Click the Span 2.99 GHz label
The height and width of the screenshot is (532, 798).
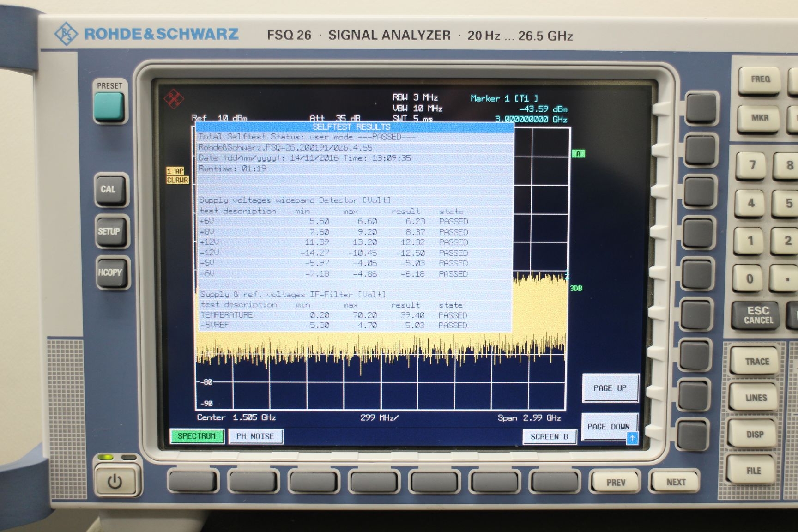[529, 418]
